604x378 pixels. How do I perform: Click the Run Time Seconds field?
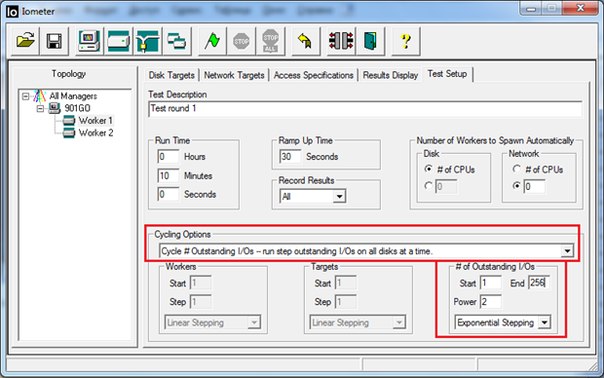pos(168,194)
